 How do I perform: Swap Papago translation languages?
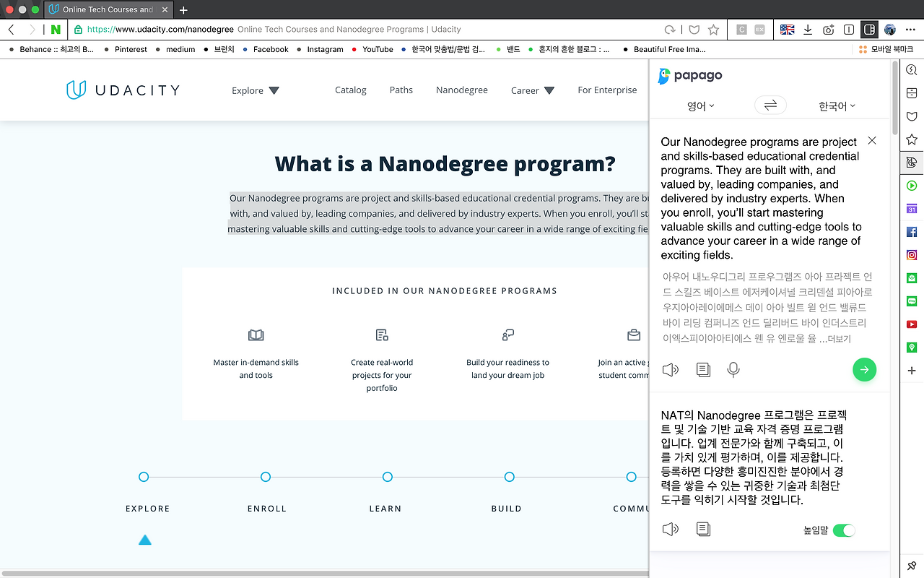(x=770, y=105)
